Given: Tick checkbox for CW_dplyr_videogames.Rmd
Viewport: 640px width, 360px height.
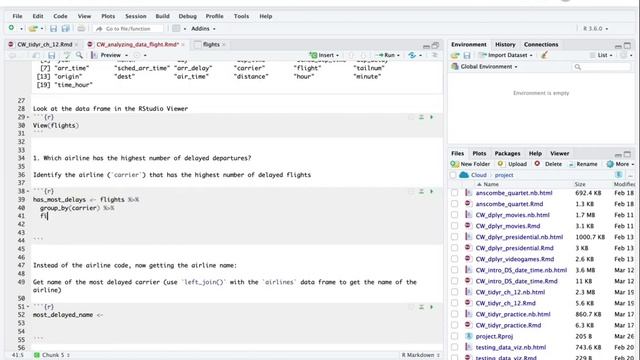Looking at the screenshot, I should point(454,259).
